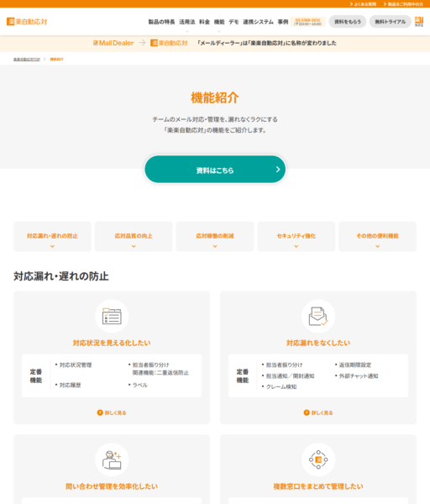Jump to その他の便利機能 section tab

[x=378, y=237]
